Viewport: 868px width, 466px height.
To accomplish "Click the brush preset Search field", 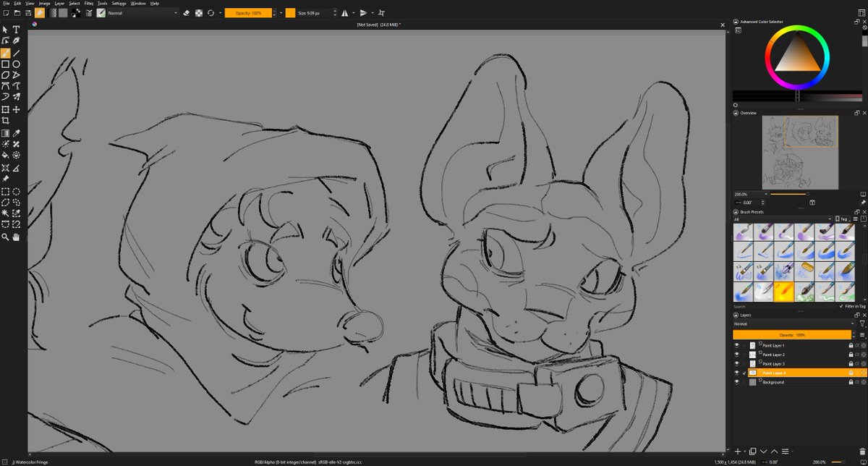I will pos(785,306).
